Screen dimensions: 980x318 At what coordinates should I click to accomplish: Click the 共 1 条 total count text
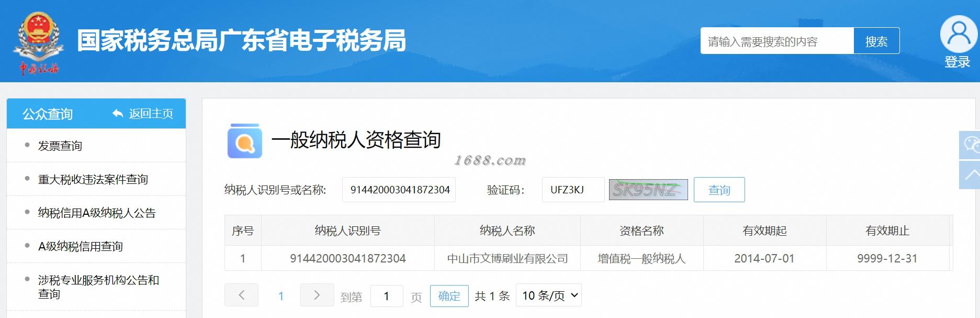492,296
